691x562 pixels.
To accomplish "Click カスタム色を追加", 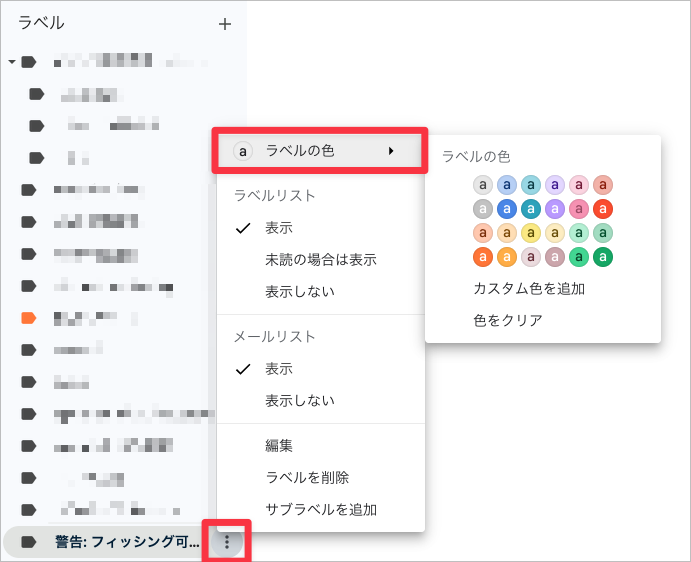I will point(528,289).
